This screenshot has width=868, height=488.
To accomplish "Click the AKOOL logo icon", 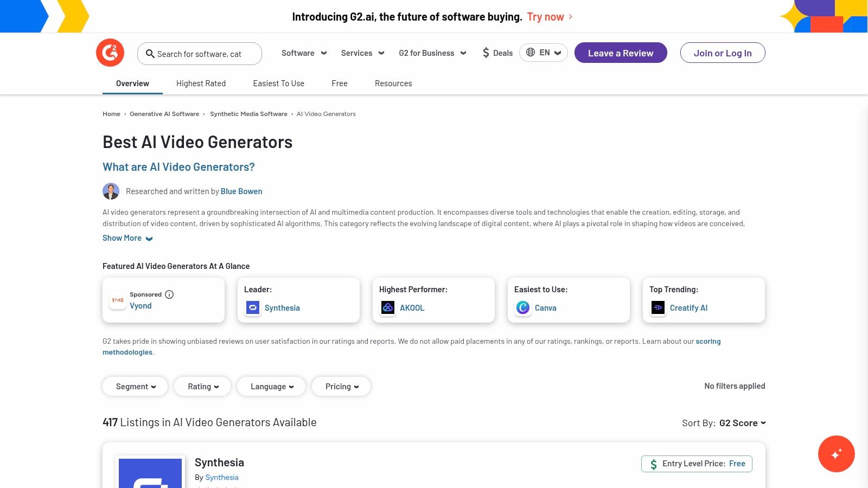I will click(387, 307).
